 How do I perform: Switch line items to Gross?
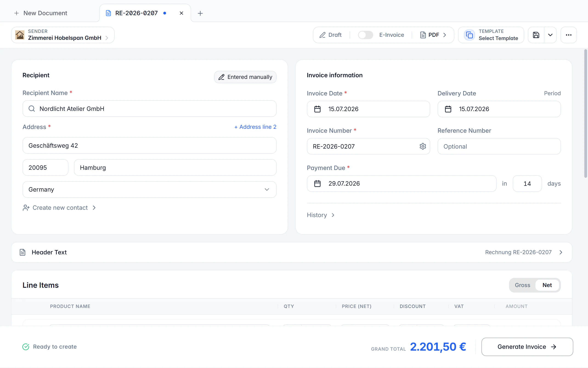click(x=522, y=285)
